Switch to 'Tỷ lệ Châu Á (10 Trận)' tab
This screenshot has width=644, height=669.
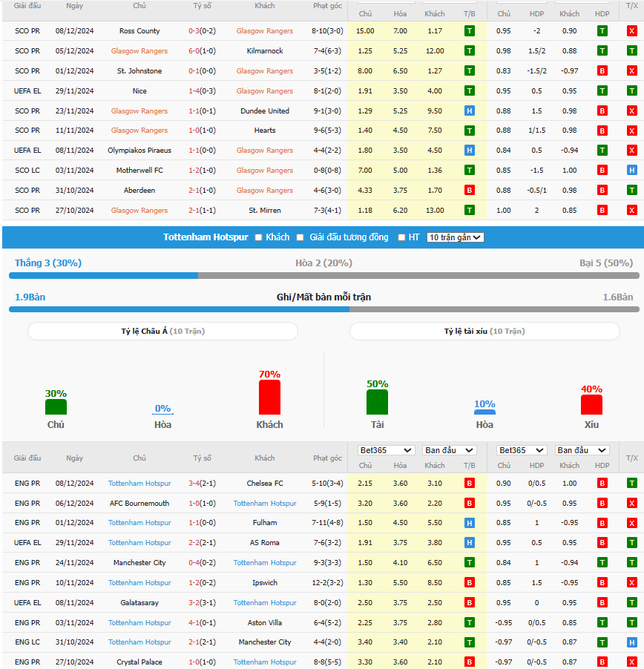[162, 331]
